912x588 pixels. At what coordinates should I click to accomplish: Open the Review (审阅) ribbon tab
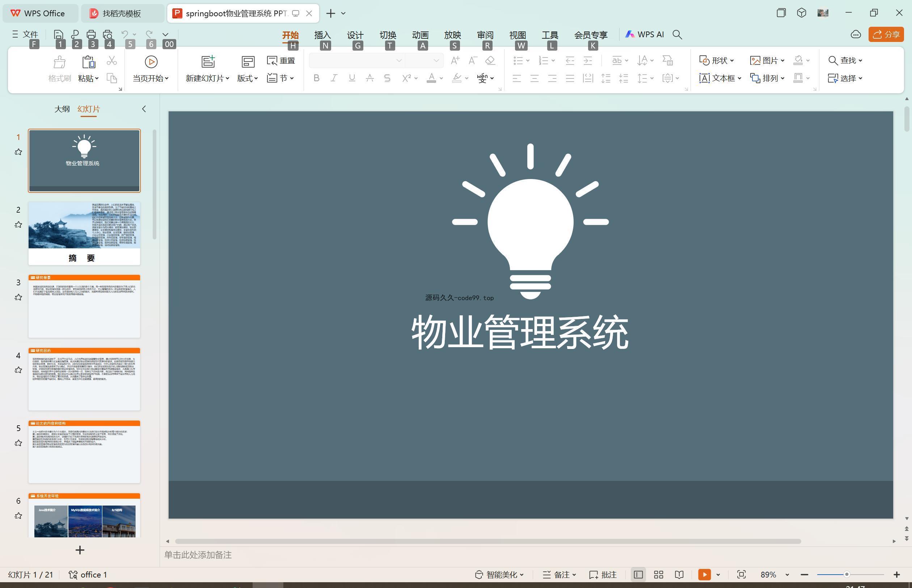point(485,35)
